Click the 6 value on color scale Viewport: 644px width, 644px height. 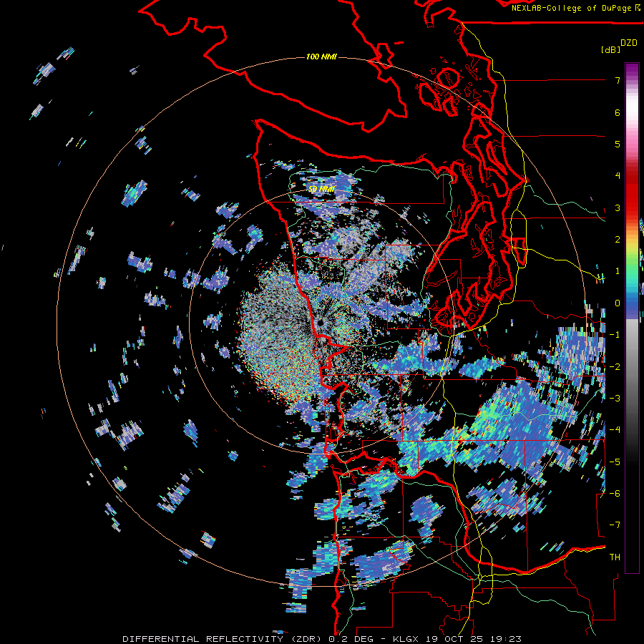pos(618,112)
